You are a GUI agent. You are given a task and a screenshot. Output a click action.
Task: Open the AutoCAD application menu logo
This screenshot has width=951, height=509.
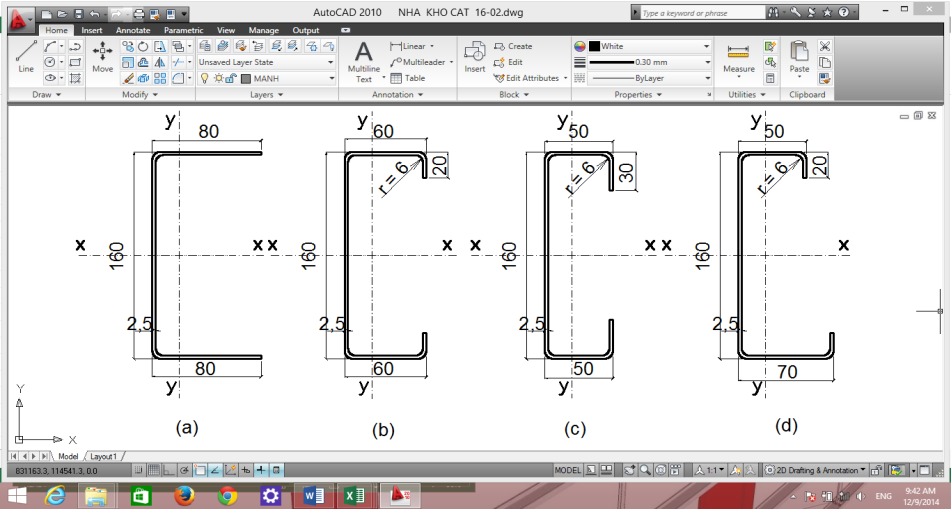21,20
